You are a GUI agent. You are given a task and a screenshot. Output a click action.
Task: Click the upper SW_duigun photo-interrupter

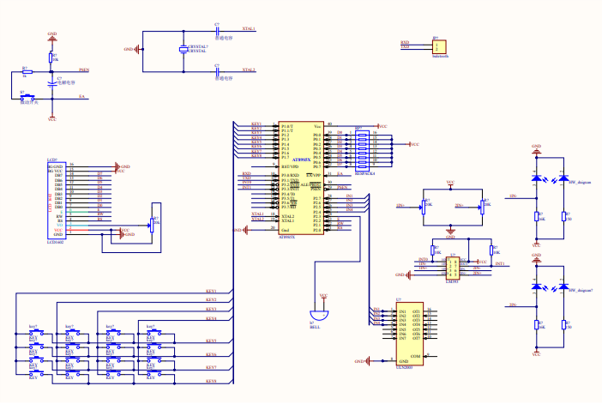coord(550,178)
